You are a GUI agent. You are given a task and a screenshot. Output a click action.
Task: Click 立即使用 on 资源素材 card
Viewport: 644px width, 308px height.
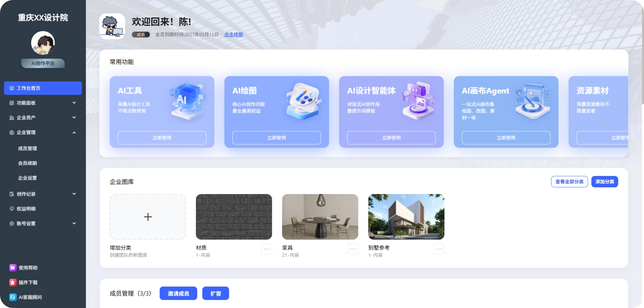point(603,138)
